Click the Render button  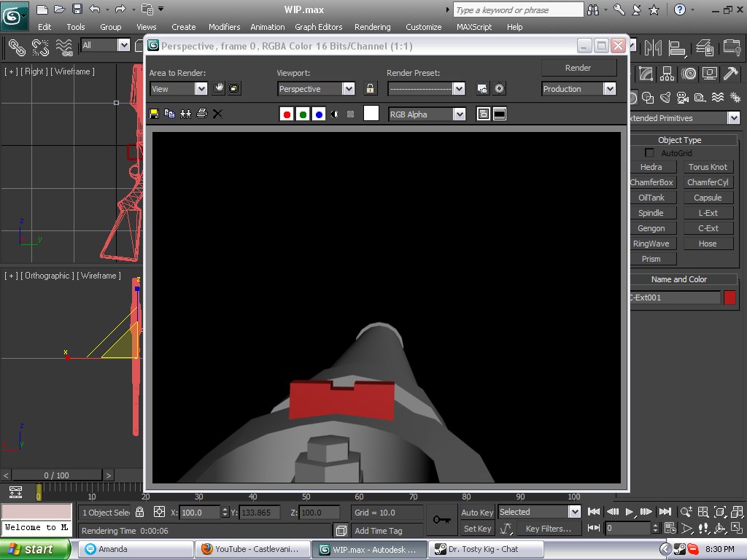pyautogui.click(x=578, y=68)
